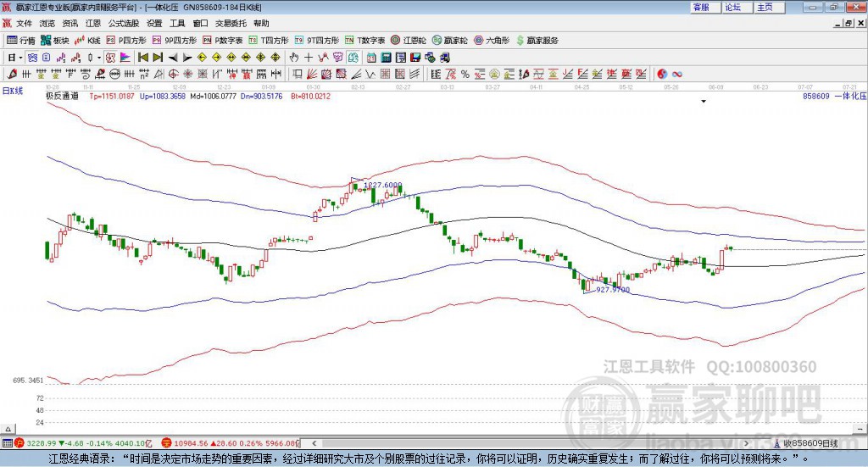The width and height of the screenshot is (868, 467).
Task: Open the 设置 menu
Action: point(154,23)
